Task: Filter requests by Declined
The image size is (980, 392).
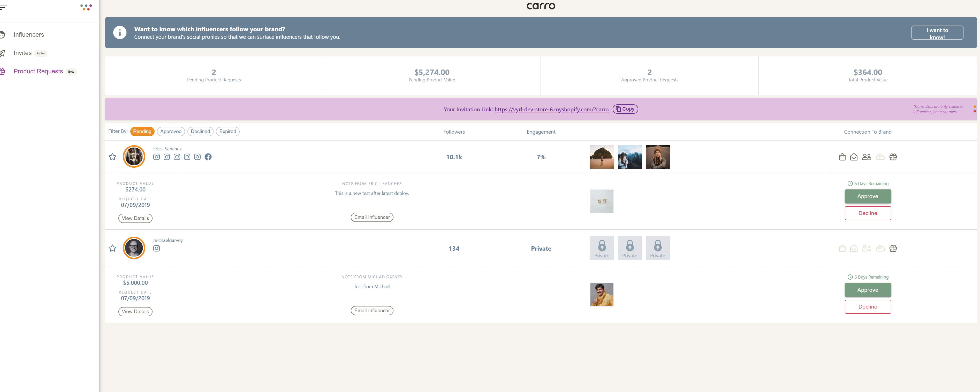Action: click(x=200, y=131)
